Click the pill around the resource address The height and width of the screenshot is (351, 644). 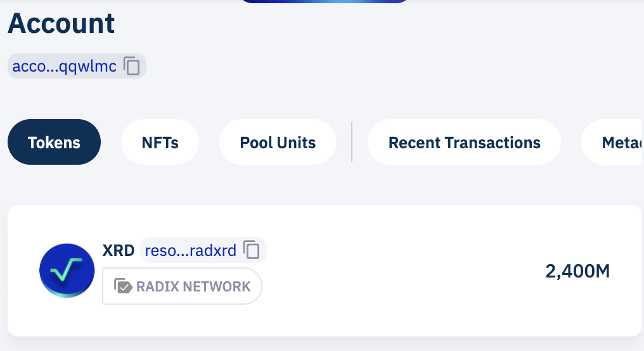tap(203, 250)
